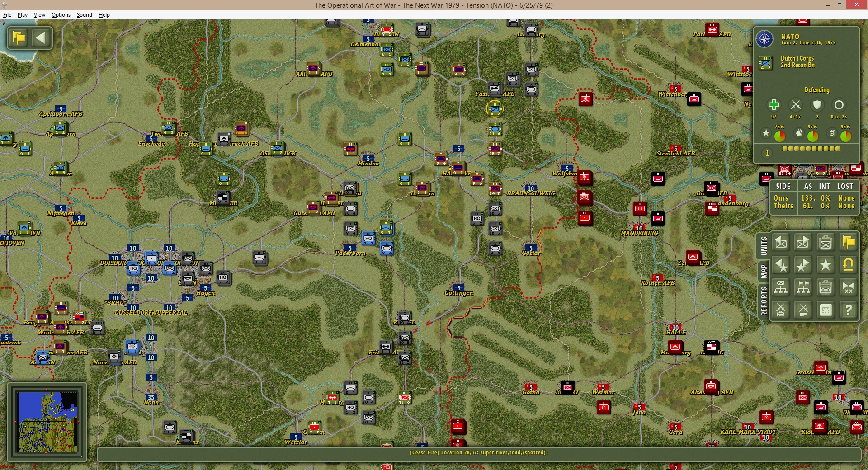The image size is (868, 470).
Task: Click the 'Theirs' row in combat summary
Action: coord(814,206)
